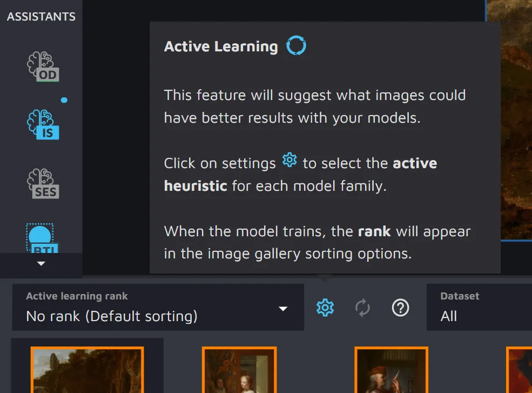Select the SES assistant brain icon
Viewport: 532px width, 393px height.
coord(43,183)
